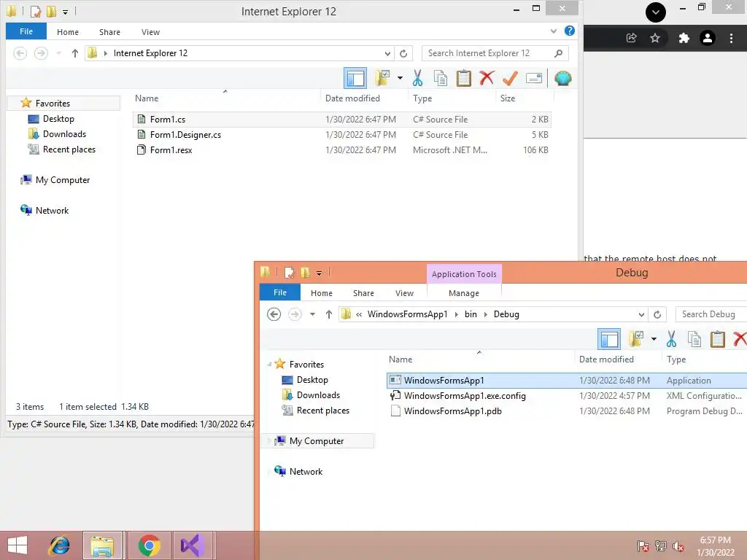Open the Home tab in Debug window
This screenshot has height=560, width=747.
coord(322,293)
